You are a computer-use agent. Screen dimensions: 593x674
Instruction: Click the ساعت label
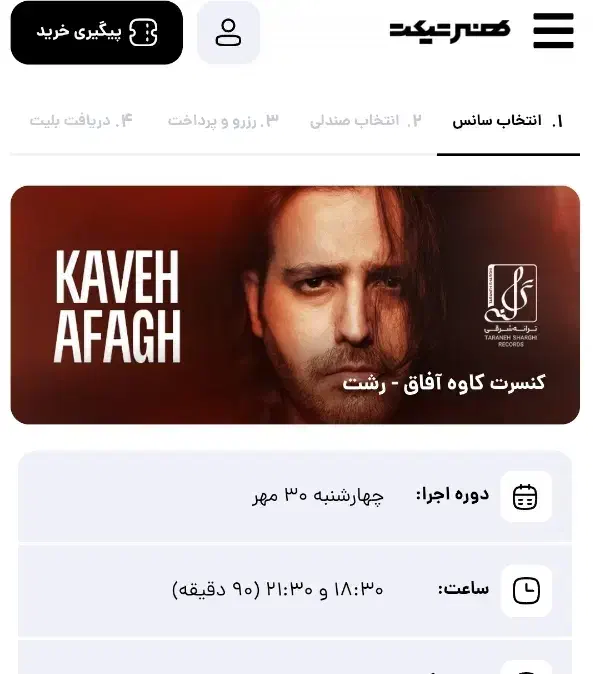(464, 588)
